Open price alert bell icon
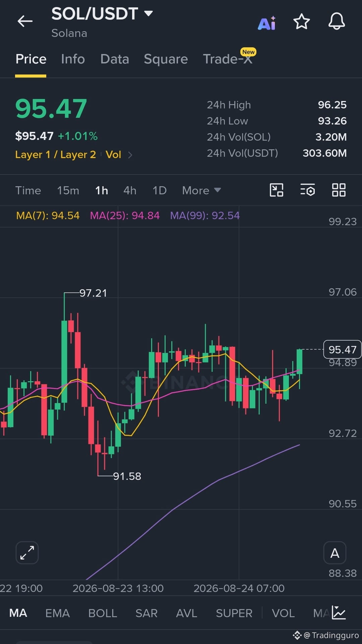This screenshot has width=362, height=644. 337,21
